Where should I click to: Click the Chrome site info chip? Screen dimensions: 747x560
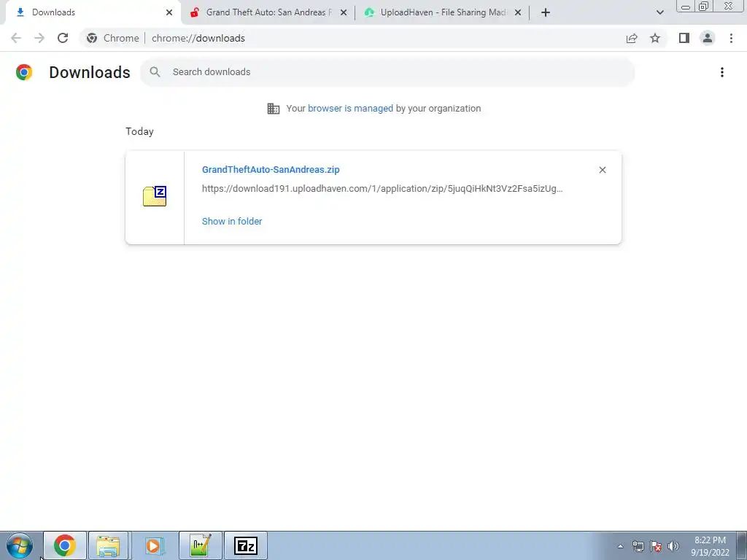tap(113, 38)
